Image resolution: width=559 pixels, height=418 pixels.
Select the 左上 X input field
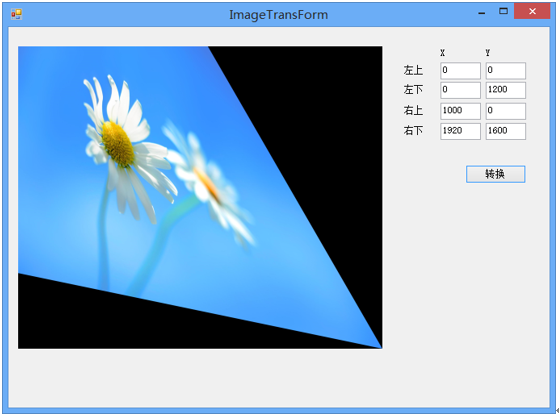(x=460, y=71)
